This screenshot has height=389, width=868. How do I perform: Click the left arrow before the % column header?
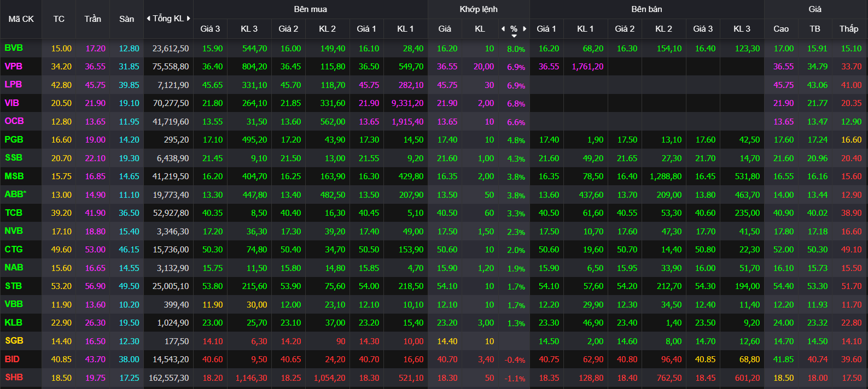coord(503,29)
